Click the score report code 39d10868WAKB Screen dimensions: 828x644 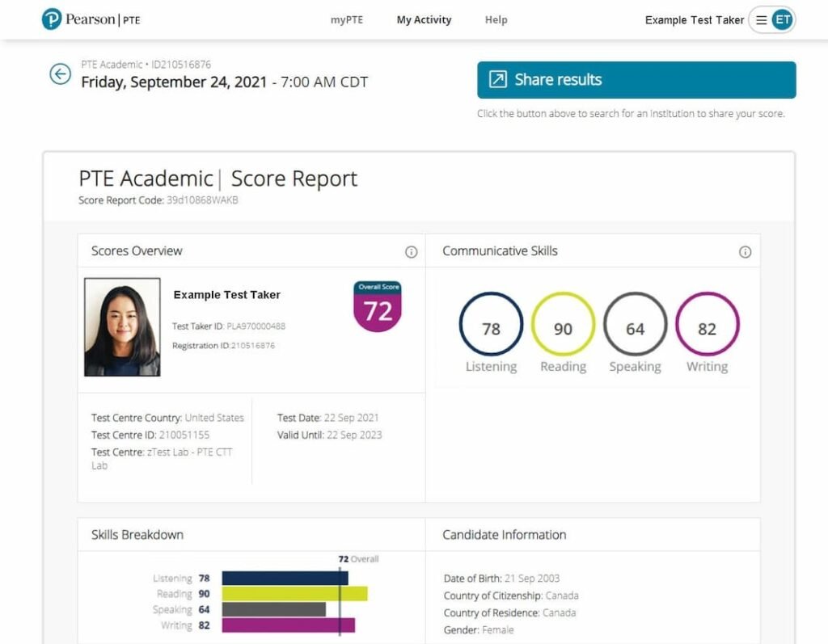(x=202, y=200)
